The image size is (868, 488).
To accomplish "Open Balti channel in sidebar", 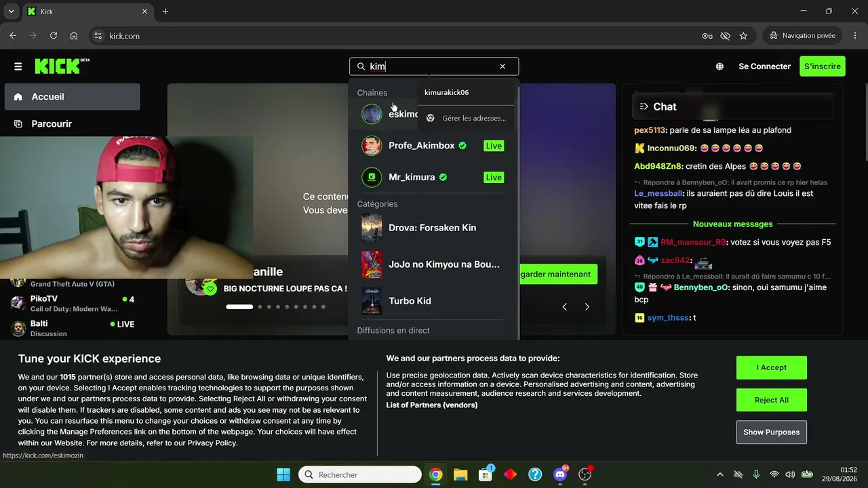I will (x=73, y=329).
